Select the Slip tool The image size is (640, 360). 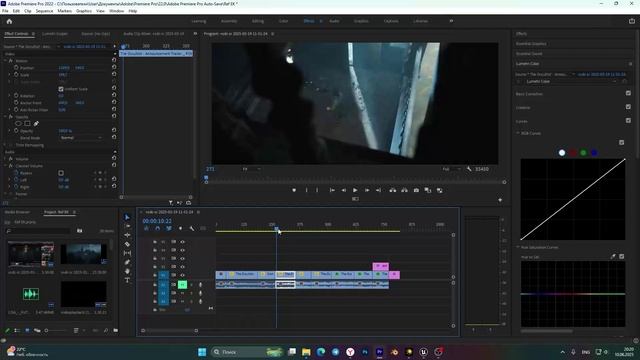click(x=127, y=253)
